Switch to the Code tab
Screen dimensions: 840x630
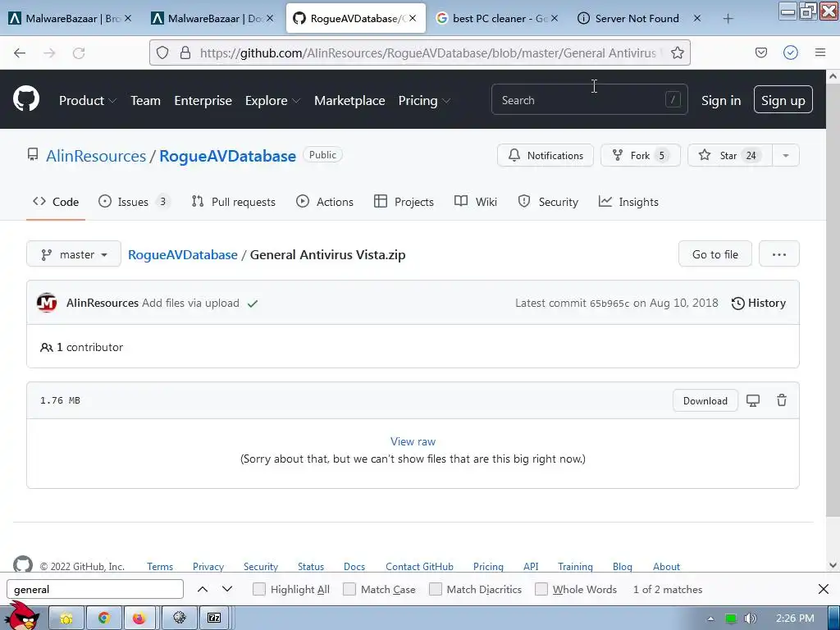[x=56, y=202]
